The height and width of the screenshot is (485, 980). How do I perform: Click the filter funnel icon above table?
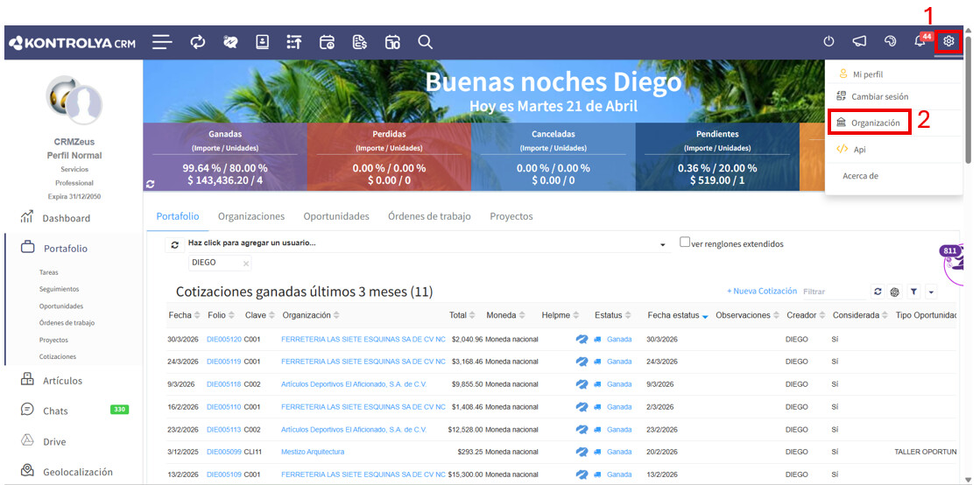913,292
